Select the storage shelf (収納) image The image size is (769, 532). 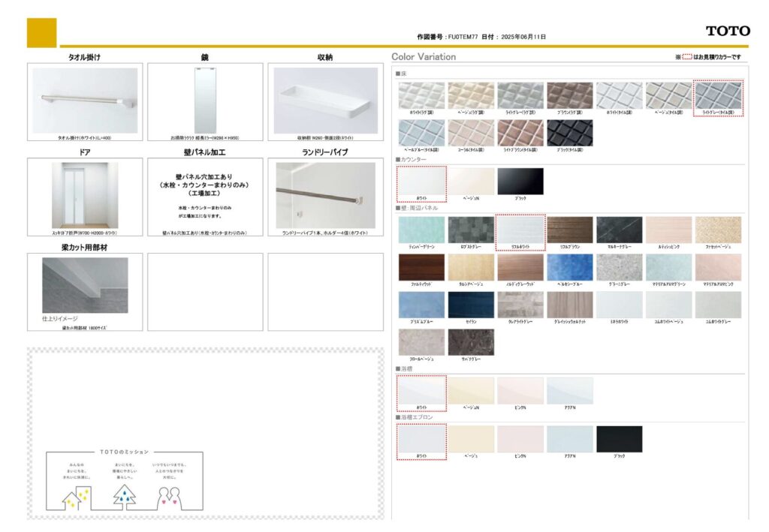pyautogui.click(x=325, y=101)
